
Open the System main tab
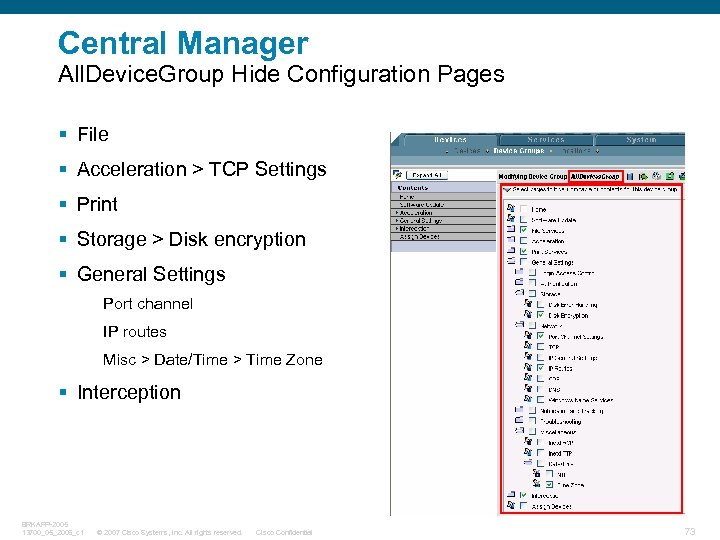click(x=641, y=140)
